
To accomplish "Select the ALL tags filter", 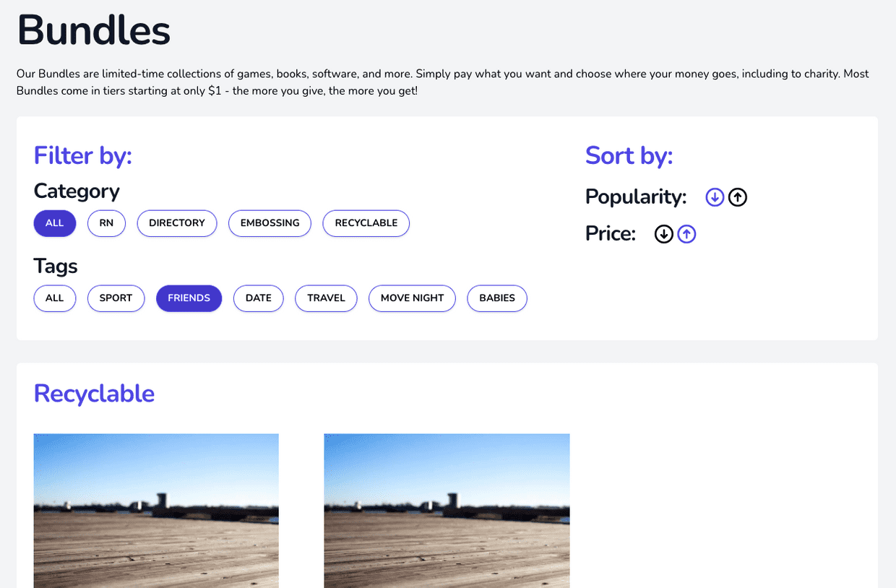I will [x=55, y=298].
